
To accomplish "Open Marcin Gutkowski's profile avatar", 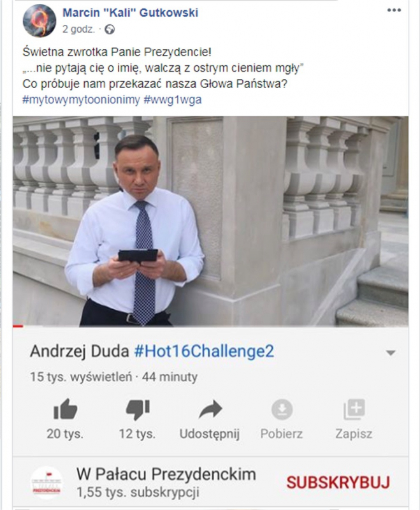I will 39,21.
